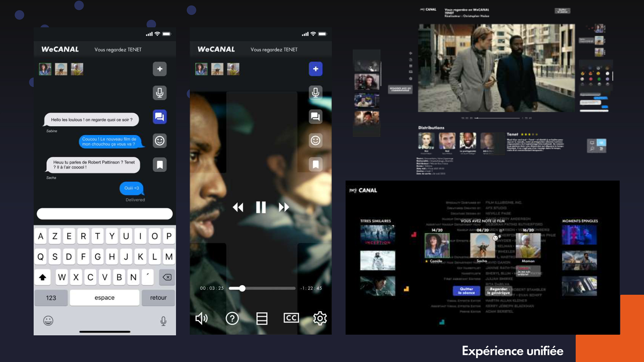644x362 pixels.
Task: Select Sacha's rating avatar
Action: tap(482, 245)
